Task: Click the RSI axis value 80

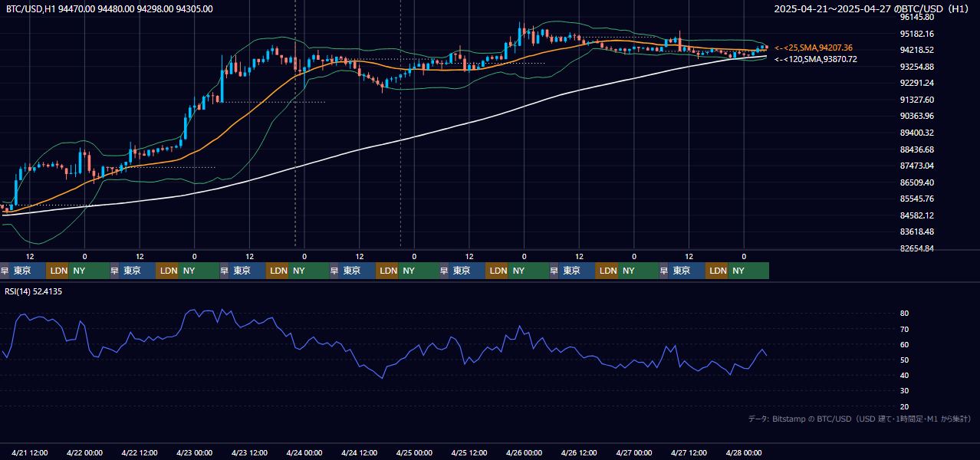Action: (x=904, y=314)
